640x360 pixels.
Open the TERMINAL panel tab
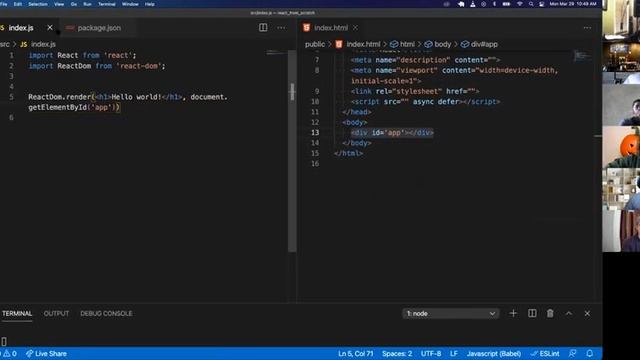[17, 313]
